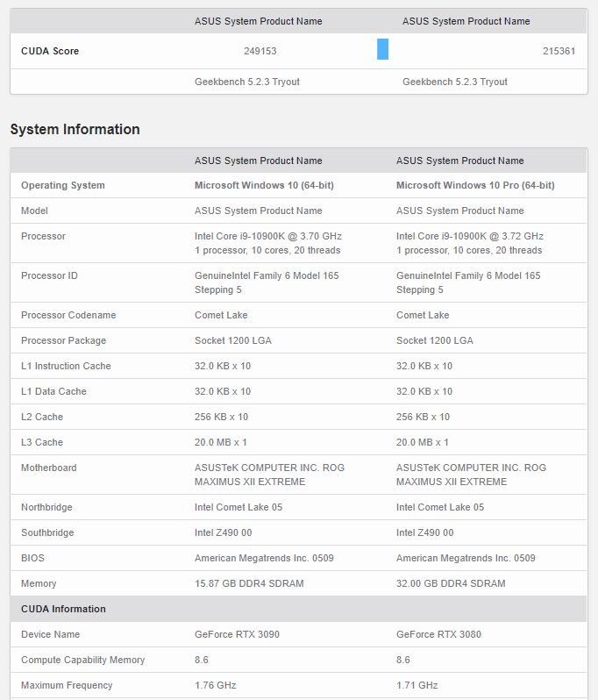This screenshot has height=700, width=598.
Task: Click the Compute Capability Memory label
Action: (83, 660)
